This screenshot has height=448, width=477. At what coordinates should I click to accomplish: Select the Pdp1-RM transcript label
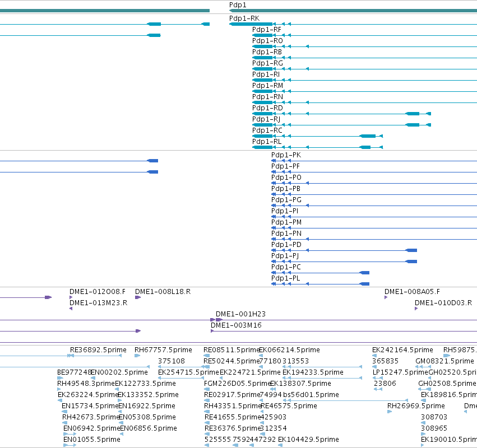click(267, 86)
